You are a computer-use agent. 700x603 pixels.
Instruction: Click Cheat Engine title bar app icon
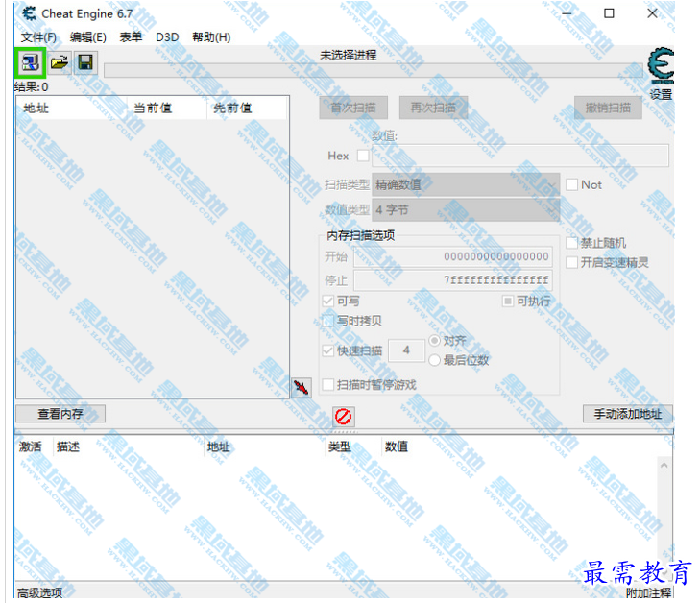pos(30,13)
